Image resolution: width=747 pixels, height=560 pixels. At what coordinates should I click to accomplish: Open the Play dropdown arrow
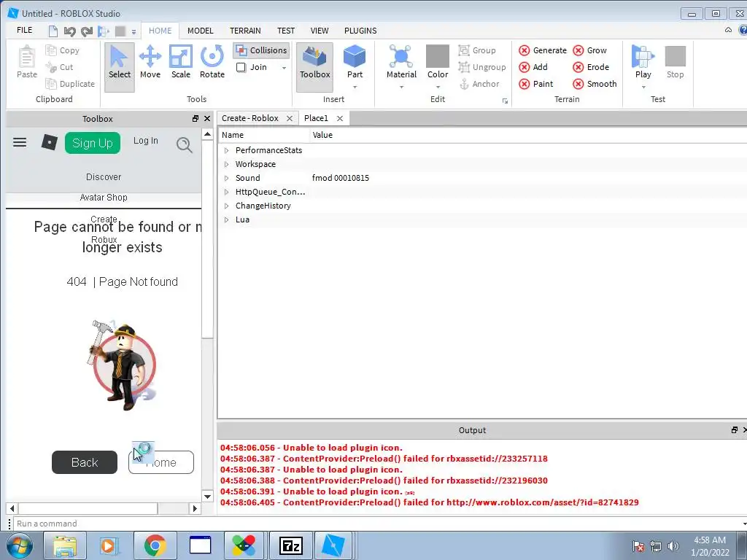643,87
